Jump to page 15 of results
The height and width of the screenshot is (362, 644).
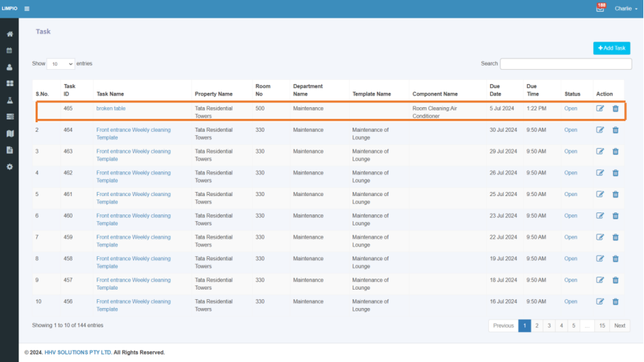(602, 326)
